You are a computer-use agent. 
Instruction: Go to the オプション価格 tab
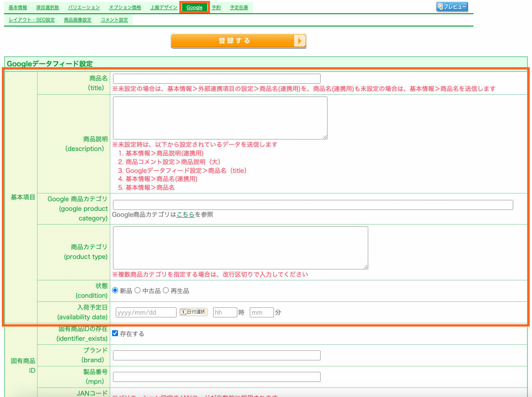(x=125, y=8)
